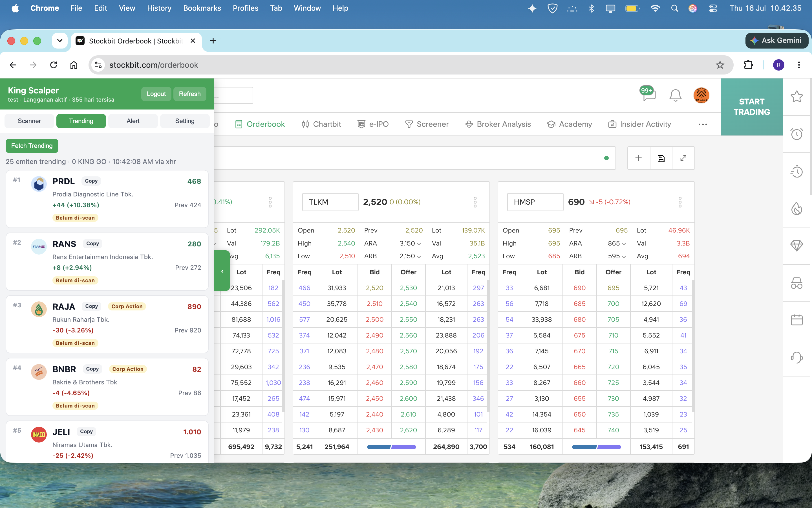Screen dimensions: 812x508
Task: Open macOS Control Center icon
Action: (713, 8)
